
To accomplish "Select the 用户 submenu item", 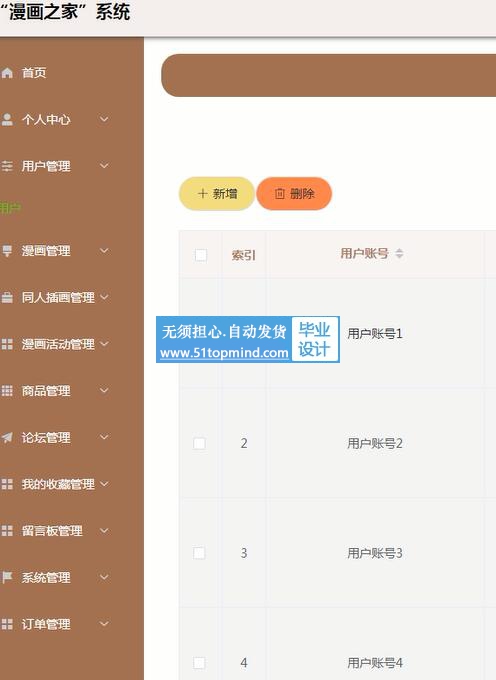I will (x=10, y=208).
